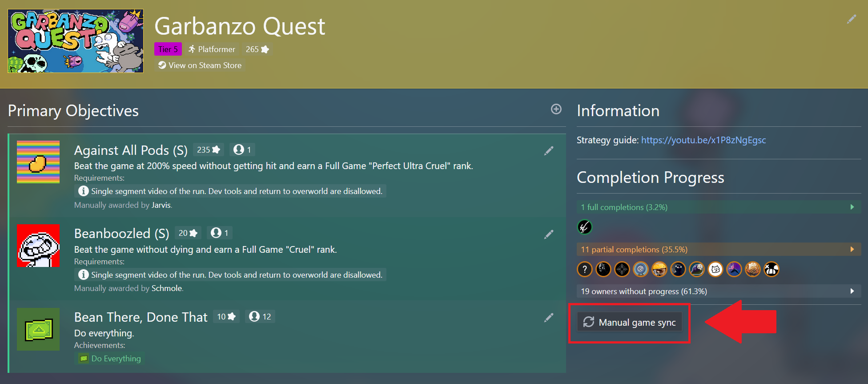Click the pencil icon for Bean There, Done That

(549, 318)
